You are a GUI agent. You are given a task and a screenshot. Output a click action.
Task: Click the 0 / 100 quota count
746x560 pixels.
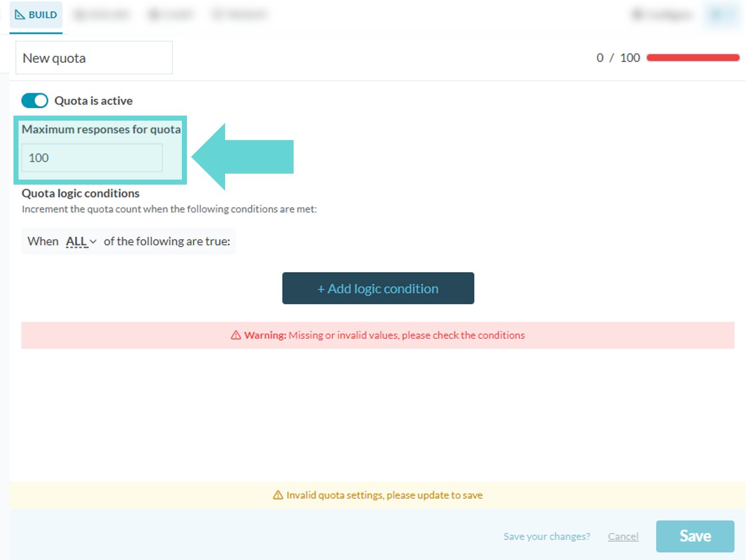(618, 58)
